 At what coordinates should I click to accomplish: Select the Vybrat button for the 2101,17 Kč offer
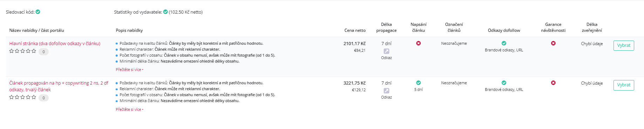tap(624, 45)
